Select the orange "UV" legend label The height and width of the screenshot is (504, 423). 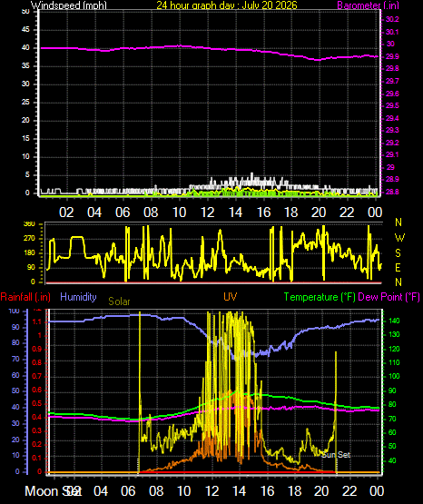click(231, 296)
